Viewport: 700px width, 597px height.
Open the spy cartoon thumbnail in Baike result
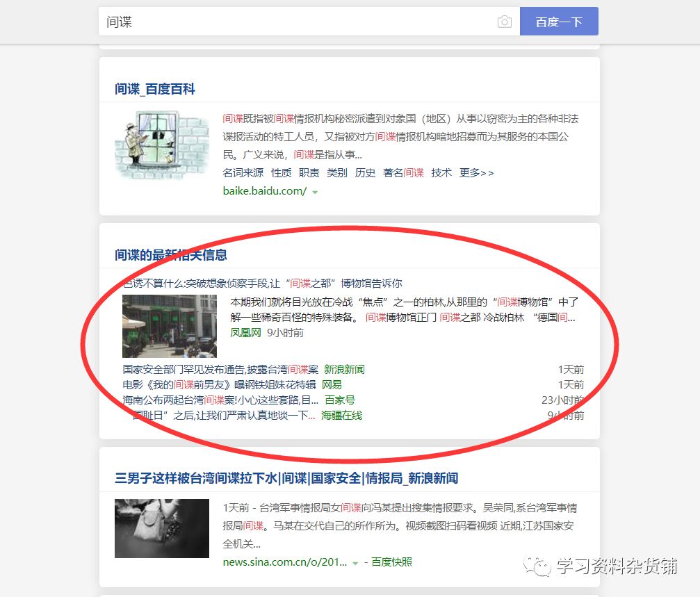point(162,145)
